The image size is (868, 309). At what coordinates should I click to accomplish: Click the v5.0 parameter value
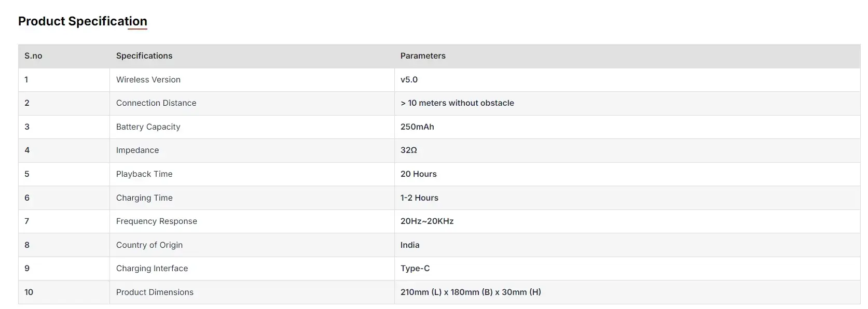pyautogui.click(x=409, y=80)
